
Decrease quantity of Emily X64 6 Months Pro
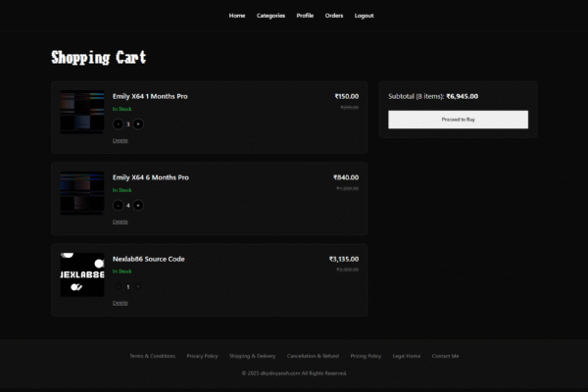(x=118, y=205)
